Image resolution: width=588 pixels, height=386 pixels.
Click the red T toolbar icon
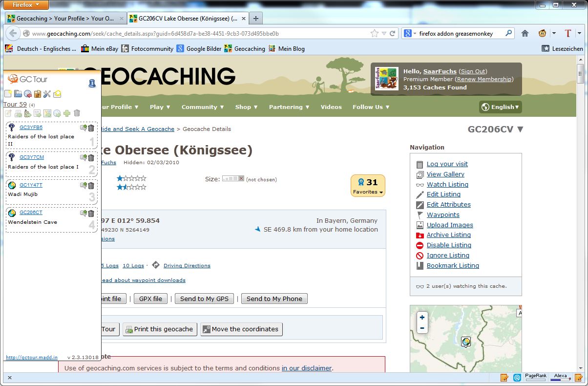click(567, 33)
